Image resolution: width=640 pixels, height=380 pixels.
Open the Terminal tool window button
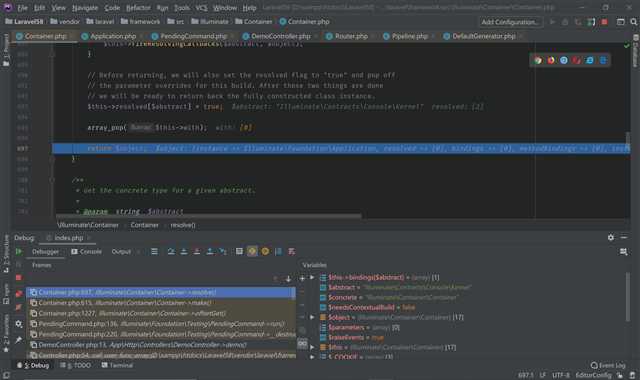tap(117, 365)
